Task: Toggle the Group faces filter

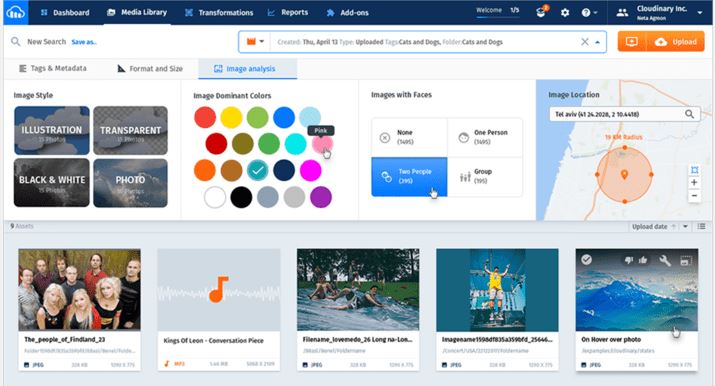Action: [x=485, y=177]
